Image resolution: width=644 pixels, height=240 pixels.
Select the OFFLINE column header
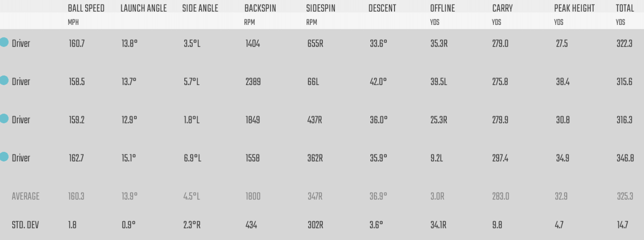[x=442, y=8]
